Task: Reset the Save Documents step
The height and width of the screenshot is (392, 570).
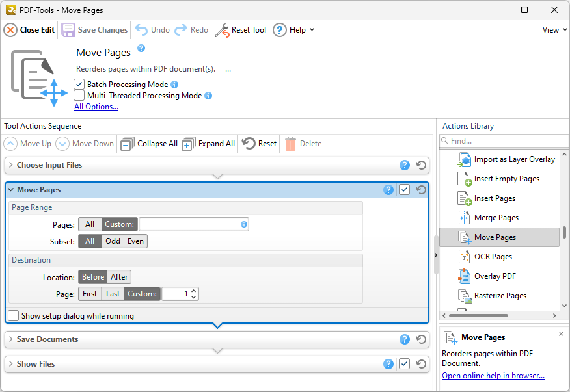Action: coord(421,339)
